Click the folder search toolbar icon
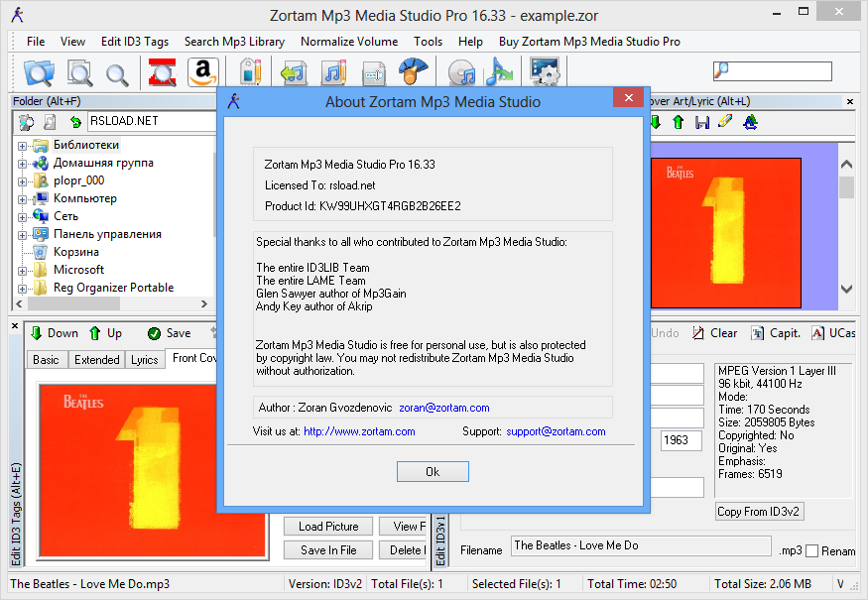The image size is (868, 600). [39, 73]
